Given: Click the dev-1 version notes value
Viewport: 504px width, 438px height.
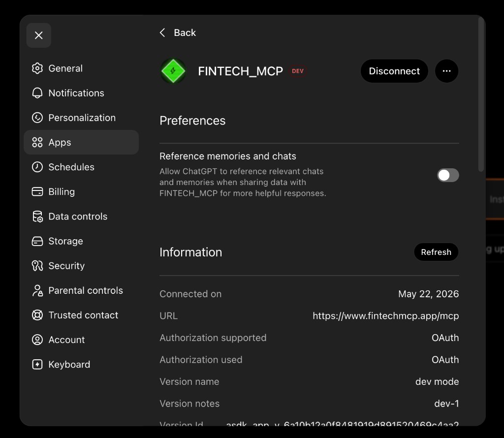Looking at the screenshot, I should (x=446, y=403).
